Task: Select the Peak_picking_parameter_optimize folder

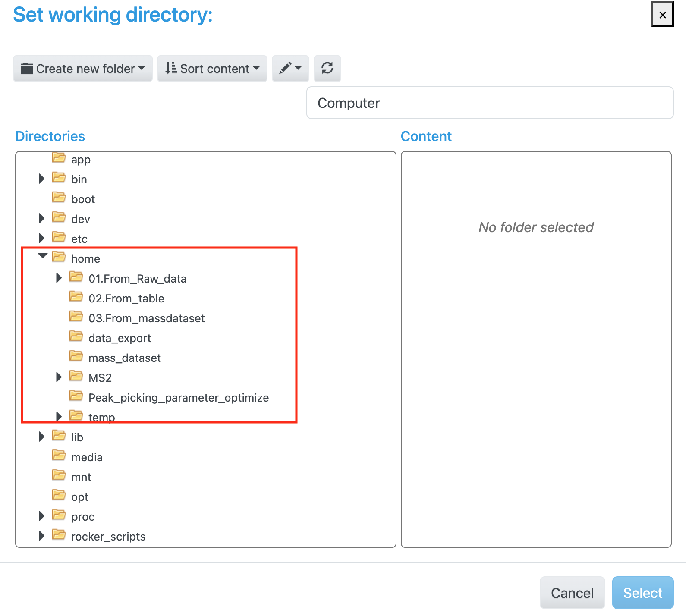Action: click(179, 398)
